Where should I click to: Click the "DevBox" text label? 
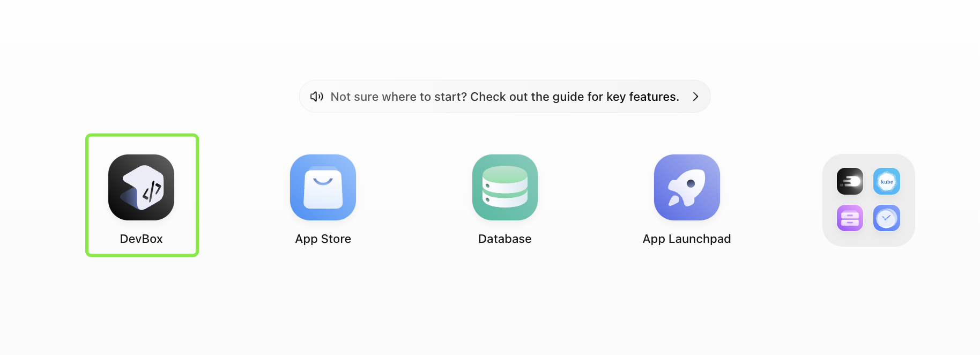(x=141, y=239)
